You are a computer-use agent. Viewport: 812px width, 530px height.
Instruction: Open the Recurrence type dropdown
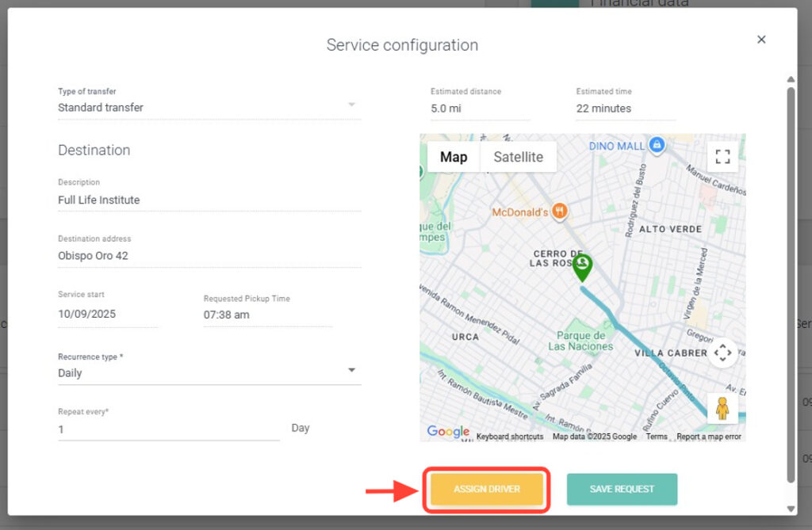(351, 371)
